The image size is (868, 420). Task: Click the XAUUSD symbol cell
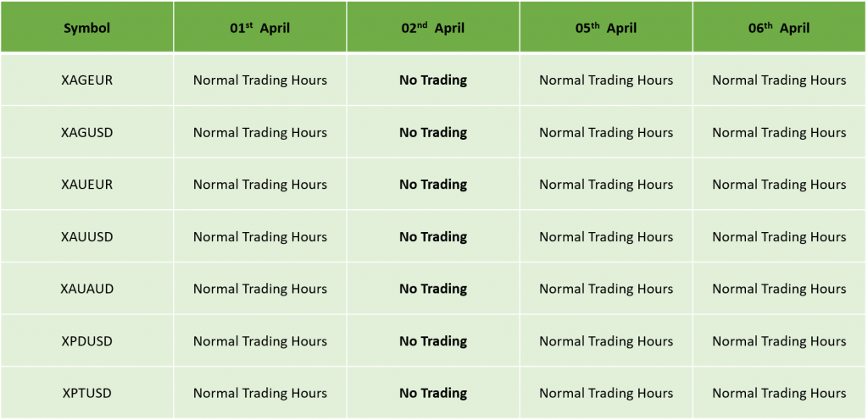pyautogui.click(x=87, y=236)
